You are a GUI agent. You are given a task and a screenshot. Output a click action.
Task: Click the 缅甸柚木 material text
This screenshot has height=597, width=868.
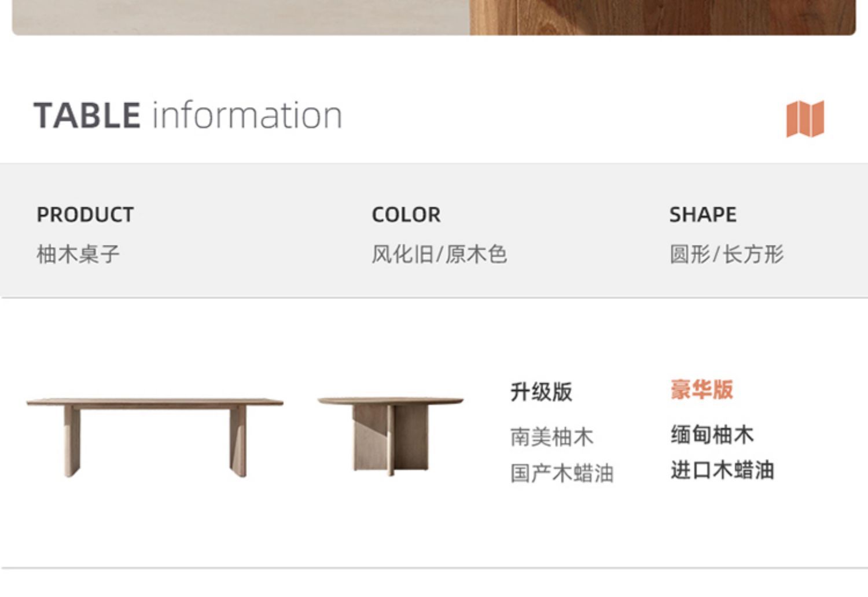(712, 434)
